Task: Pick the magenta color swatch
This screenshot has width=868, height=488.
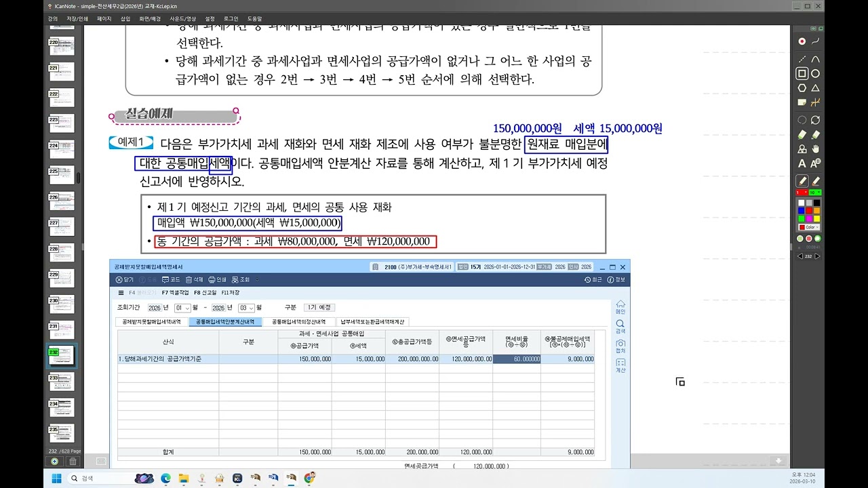Action: coord(809,218)
